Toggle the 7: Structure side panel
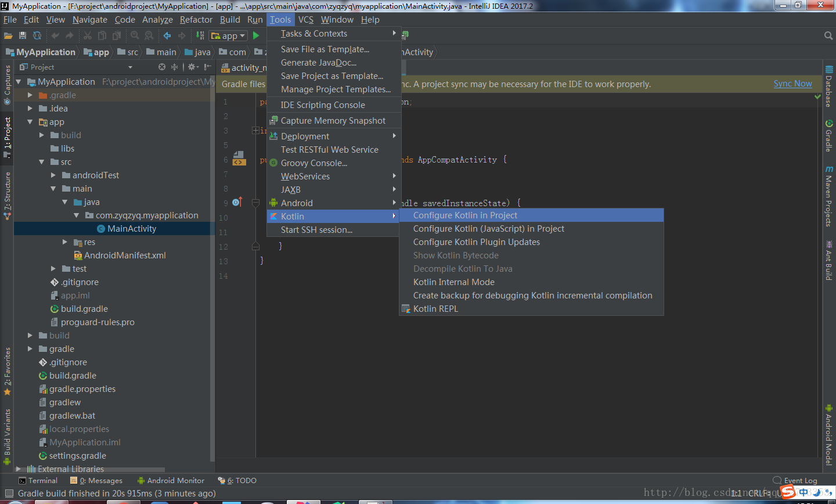836x504 pixels. point(7,196)
